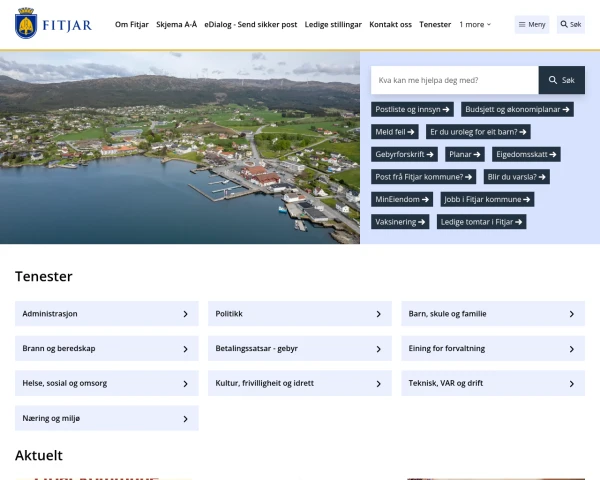This screenshot has width=600, height=480.
Task: Click the aerial photo of Fitjar
Action: tap(180, 147)
